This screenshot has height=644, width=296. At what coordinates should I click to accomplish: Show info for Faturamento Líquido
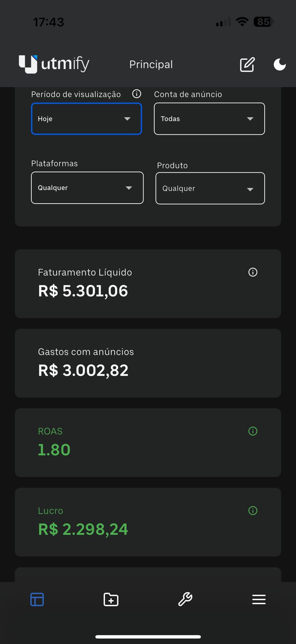pyautogui.click(x=253, y=272)
